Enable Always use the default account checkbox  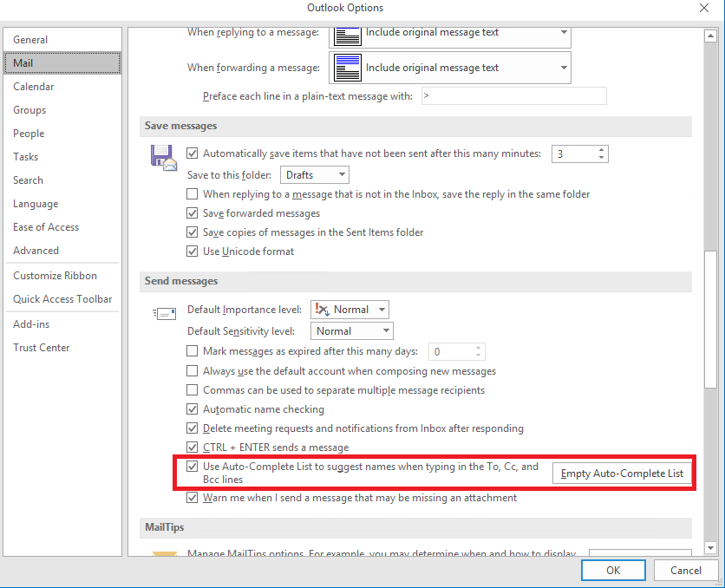(192, 370)
